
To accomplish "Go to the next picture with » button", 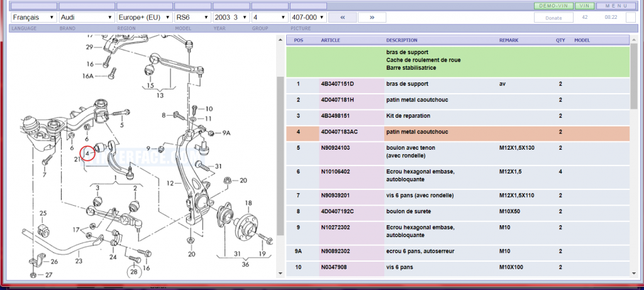I will tap(372, 17).
